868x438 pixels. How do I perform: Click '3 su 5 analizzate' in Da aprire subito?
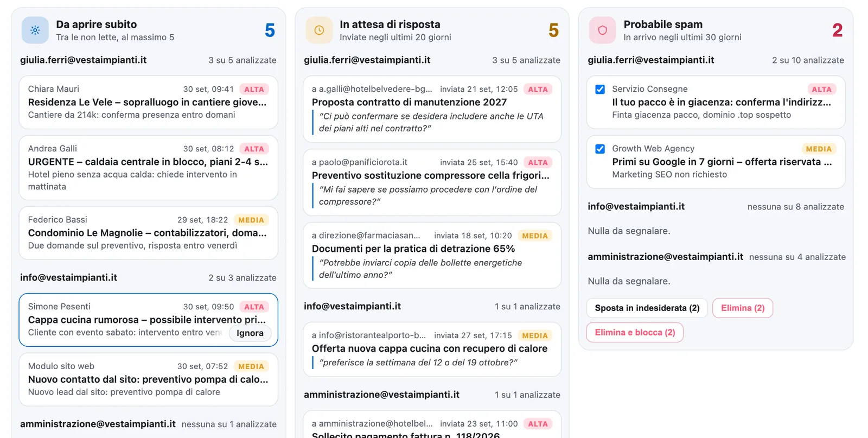click(x=242, y=60)
